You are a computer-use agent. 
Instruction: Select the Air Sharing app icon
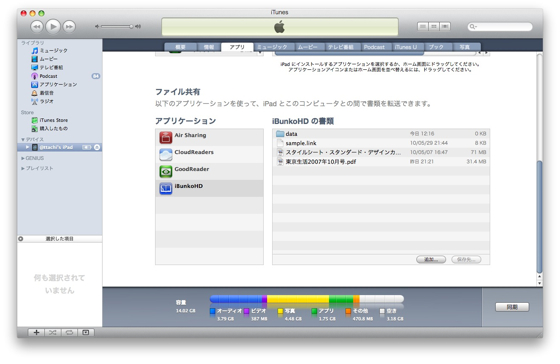(x=165, y=137)
